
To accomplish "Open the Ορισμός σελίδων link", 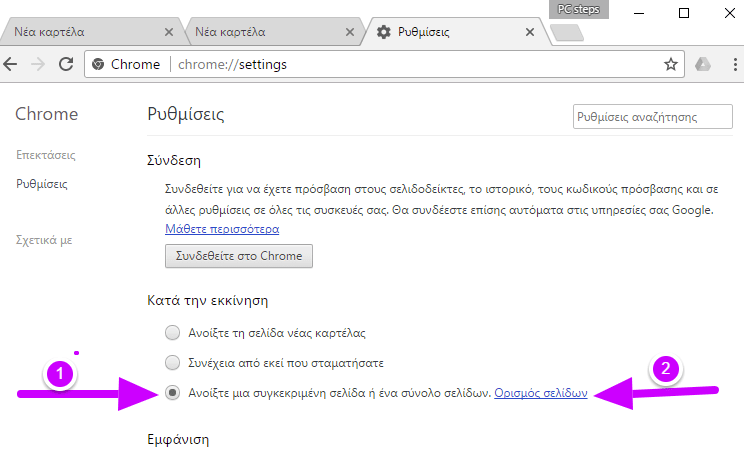I will point(541,393).
